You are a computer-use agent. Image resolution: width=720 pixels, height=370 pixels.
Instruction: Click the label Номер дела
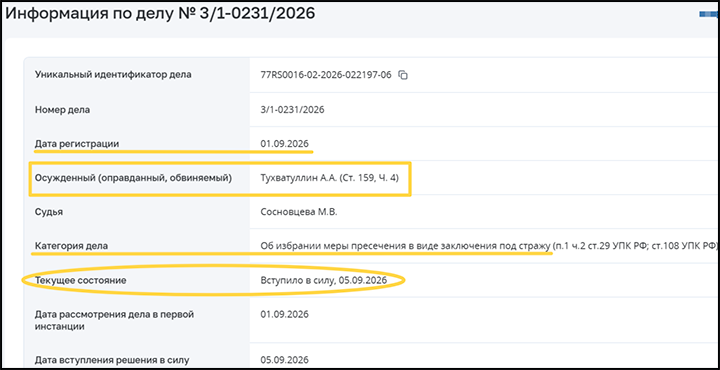click(x=62, y=110)
